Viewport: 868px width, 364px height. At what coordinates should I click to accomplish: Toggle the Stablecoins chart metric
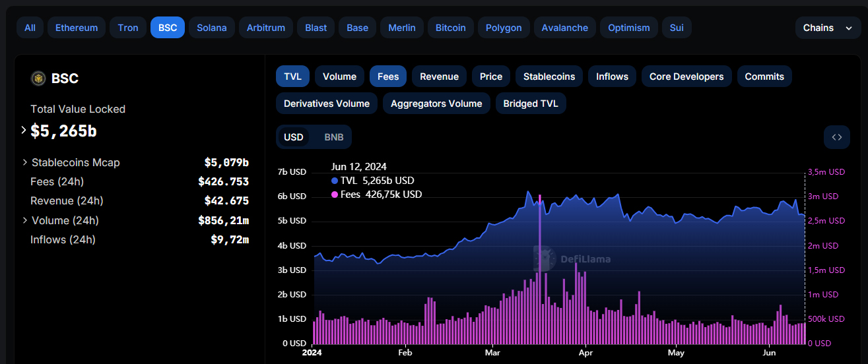click(x=549, y=76)
